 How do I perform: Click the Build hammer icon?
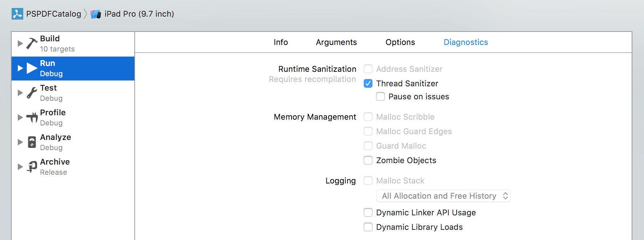[32, 43]
